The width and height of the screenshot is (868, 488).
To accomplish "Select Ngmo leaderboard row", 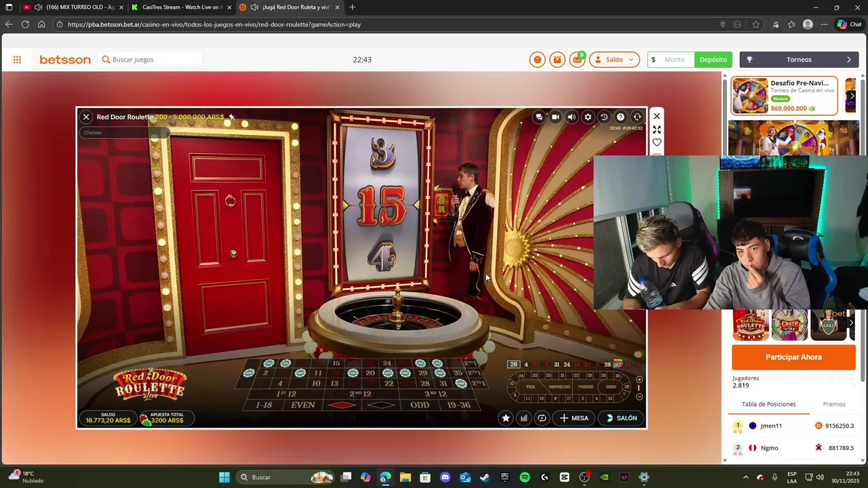I will pyautogui.click(x=793, y=448).
